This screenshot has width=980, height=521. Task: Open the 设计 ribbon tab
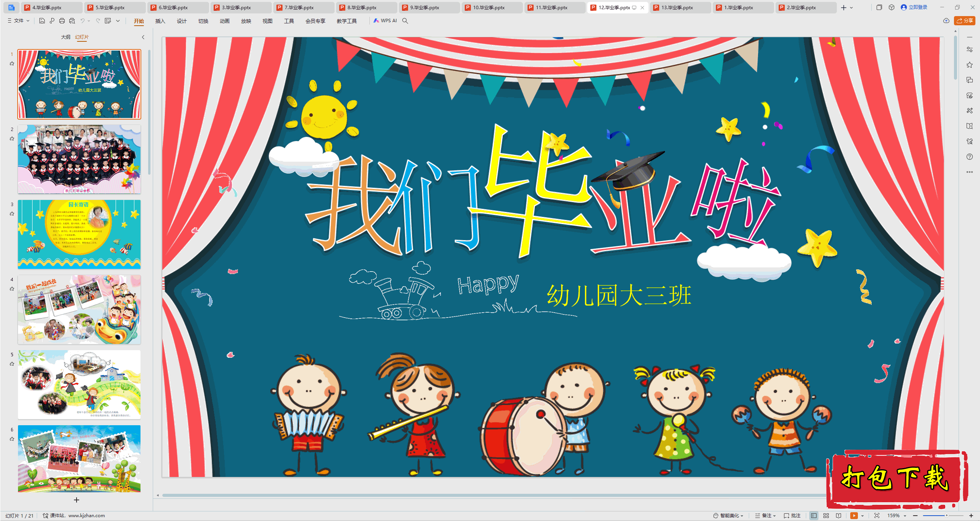click(181, 21)
